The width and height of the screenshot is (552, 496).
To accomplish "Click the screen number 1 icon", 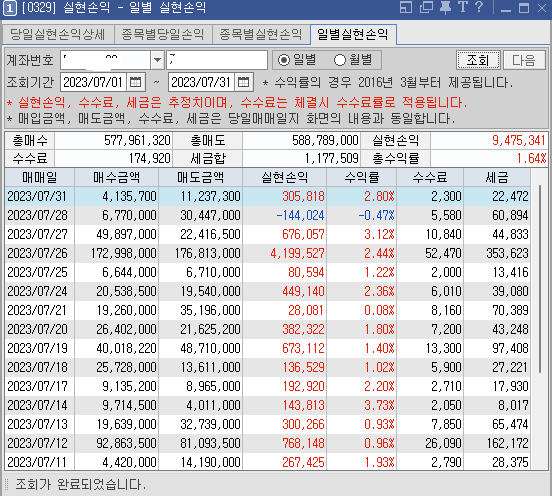I will click(10, 9).
